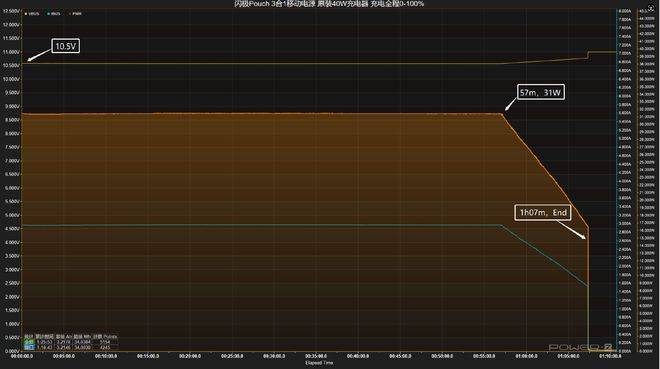Click the '57m, 31W' annotation callout
The height and width of the screenshot is (369, 660).
click(541, 93)
